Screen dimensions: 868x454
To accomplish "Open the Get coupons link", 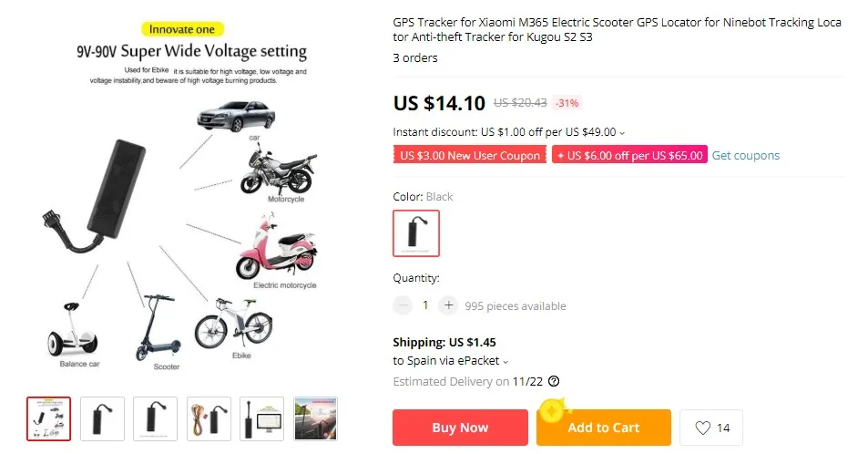I will pos(746,155).
